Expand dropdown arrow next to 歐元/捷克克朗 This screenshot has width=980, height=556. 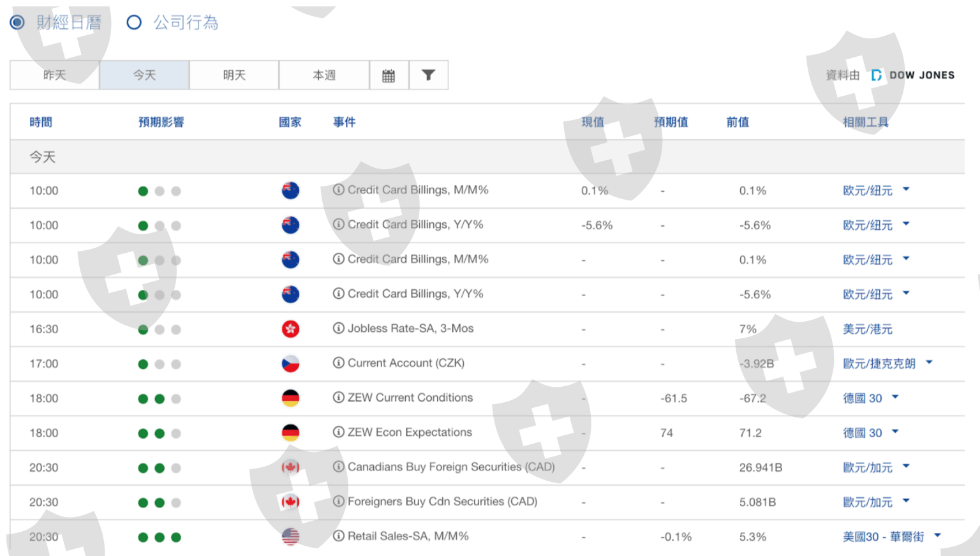[929, 362]
